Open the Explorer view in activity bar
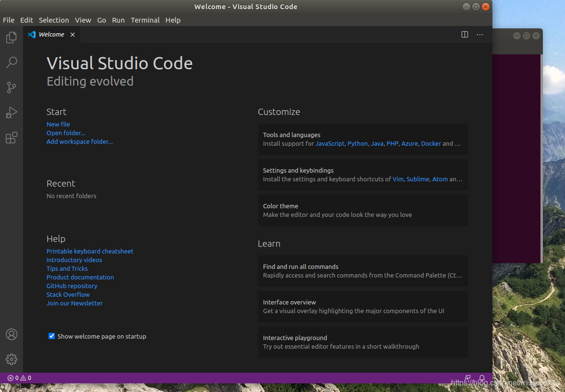Screen dimensions: 565x392 pos(11,38)
